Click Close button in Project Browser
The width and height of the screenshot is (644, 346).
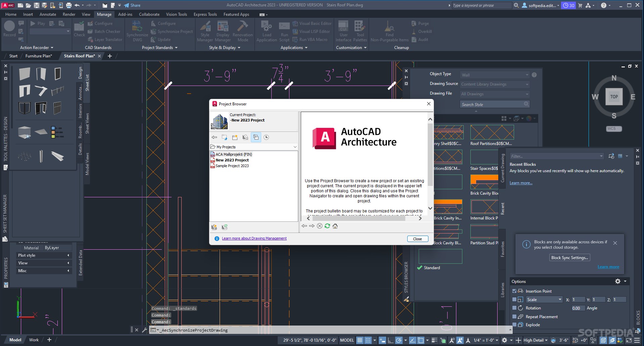[417, 239]
